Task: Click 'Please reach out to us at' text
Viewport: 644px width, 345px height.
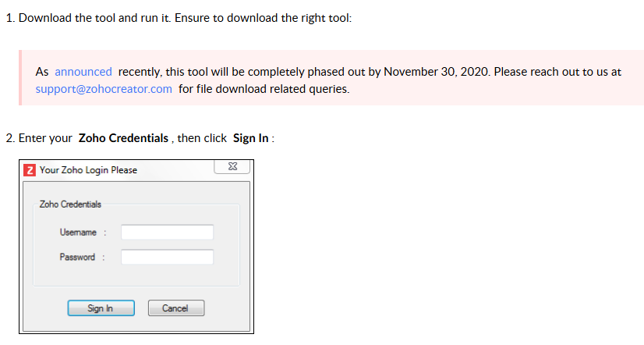Action: point(557,72)
